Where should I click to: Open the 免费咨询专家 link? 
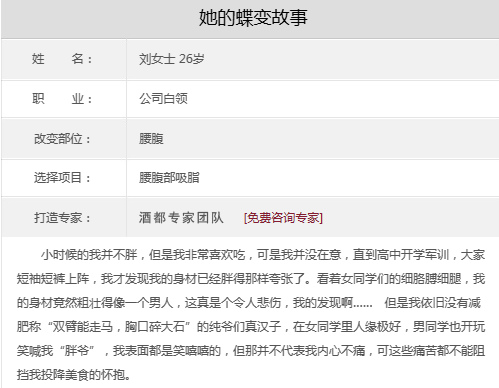coord(283,218)
